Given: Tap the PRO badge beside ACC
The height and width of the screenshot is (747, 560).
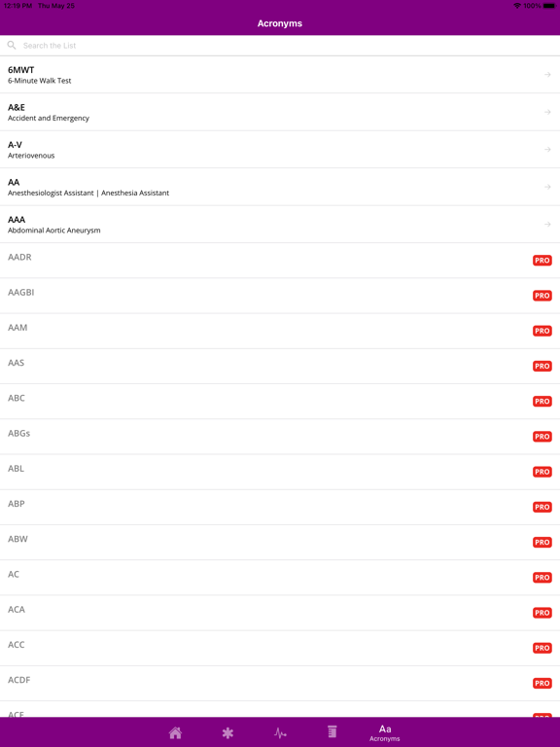Looking at the screenshot, I should tap(542, 649).
